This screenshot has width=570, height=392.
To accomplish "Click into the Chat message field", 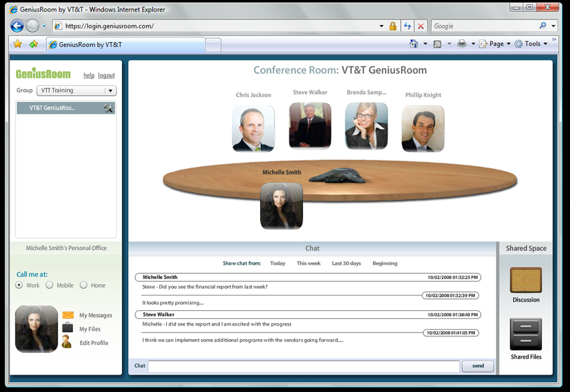I will coord(304,366).
